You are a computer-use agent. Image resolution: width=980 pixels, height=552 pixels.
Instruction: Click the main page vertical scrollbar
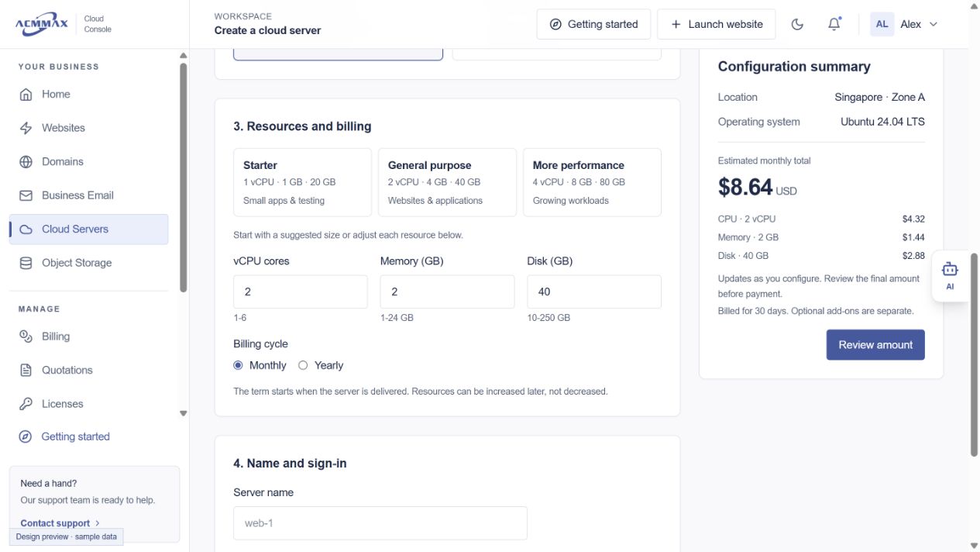(x=974, y=355)
